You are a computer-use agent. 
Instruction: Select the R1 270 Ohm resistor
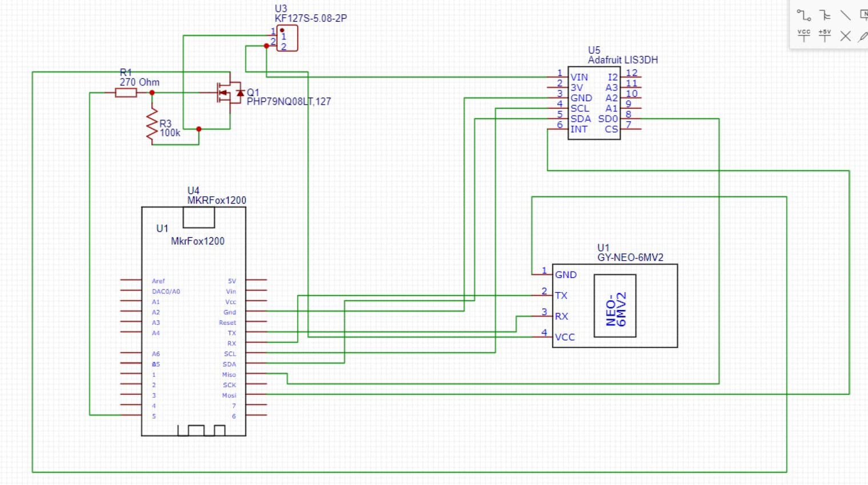(x=126, y=93)
